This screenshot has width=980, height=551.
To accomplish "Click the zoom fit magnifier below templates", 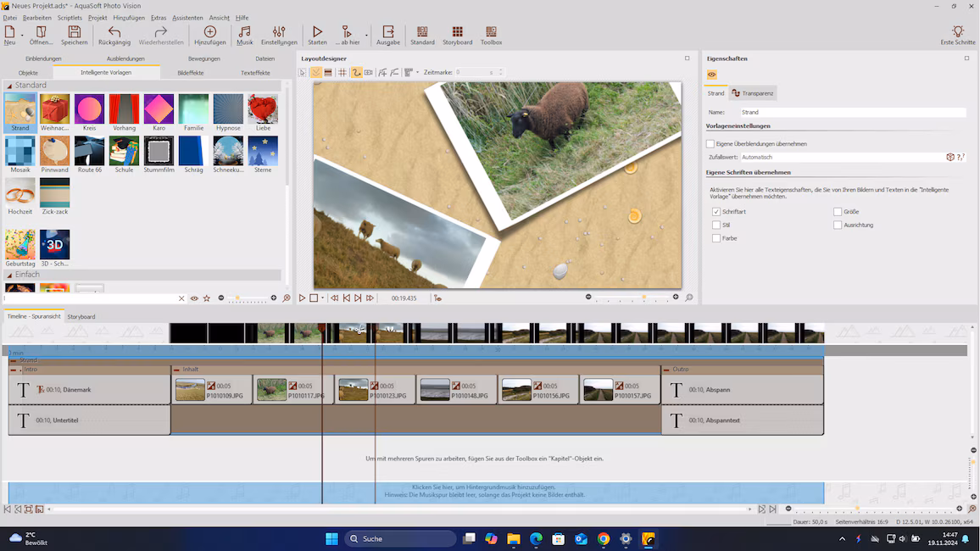I will point(287,298).
